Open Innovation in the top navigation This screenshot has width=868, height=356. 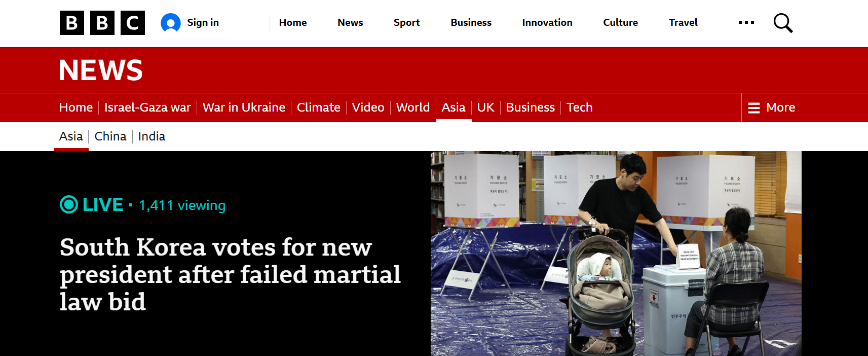[x=547, y=23]
